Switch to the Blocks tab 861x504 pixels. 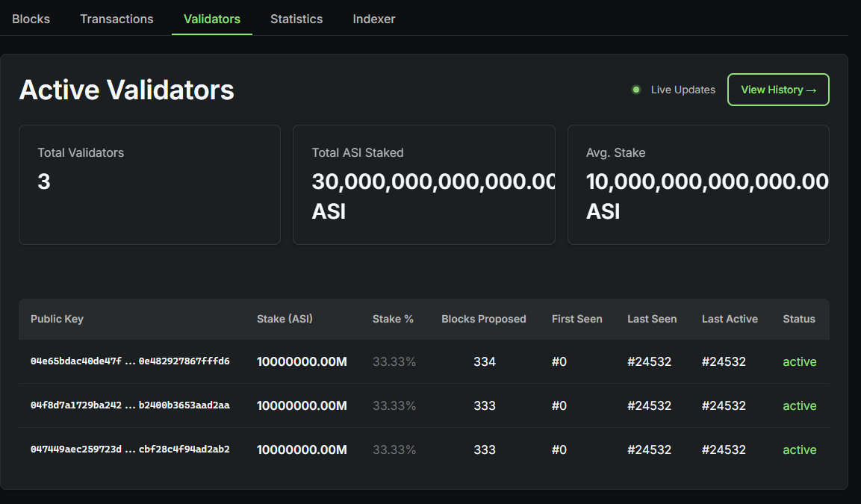click(x=31, y=19)
